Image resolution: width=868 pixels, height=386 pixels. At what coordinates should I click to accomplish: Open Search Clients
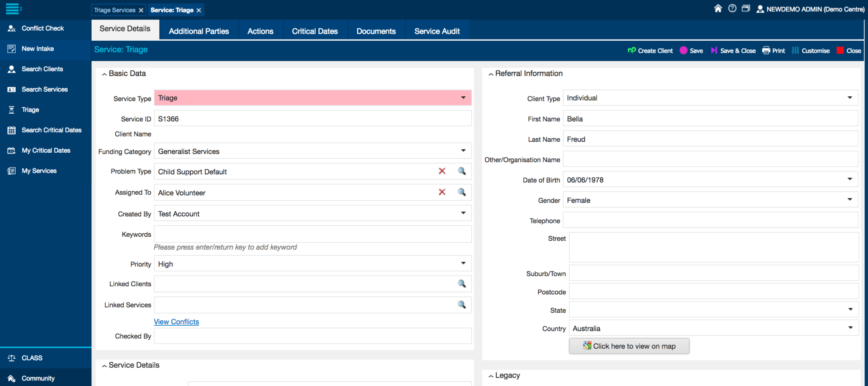tap(42, 69)
